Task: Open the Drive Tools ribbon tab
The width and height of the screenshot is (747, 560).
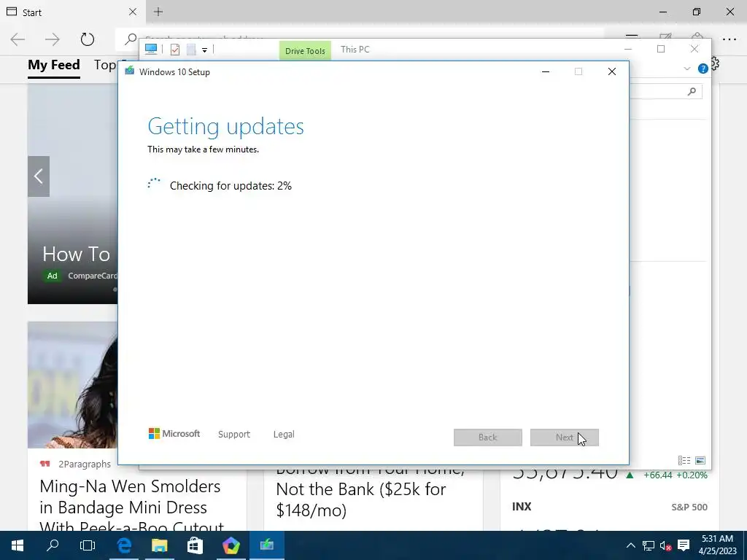Action: [x=305, y=50]
